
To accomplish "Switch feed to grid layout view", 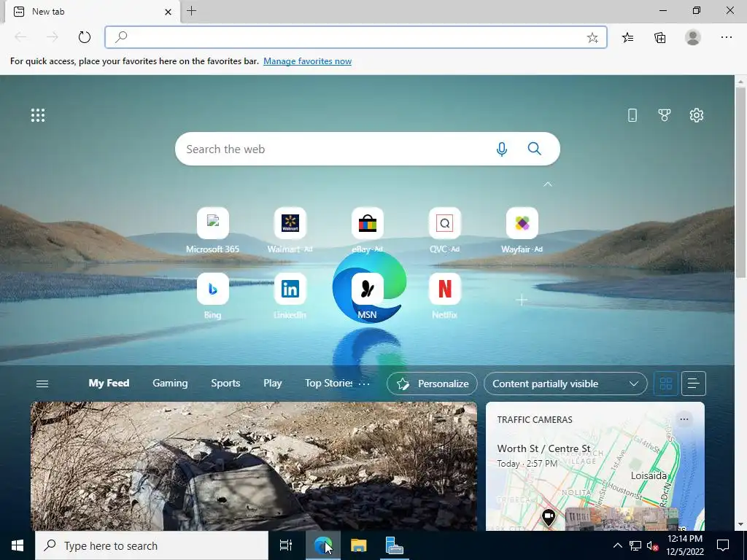I will point(665,384).
